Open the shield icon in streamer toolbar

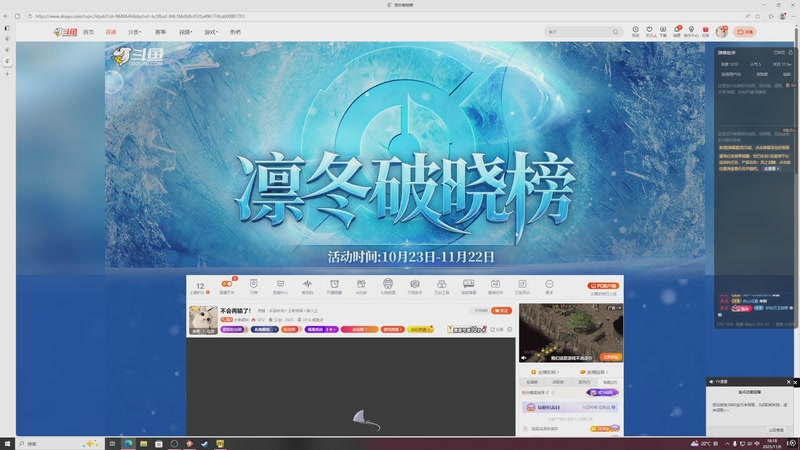[x=254, y=286]
